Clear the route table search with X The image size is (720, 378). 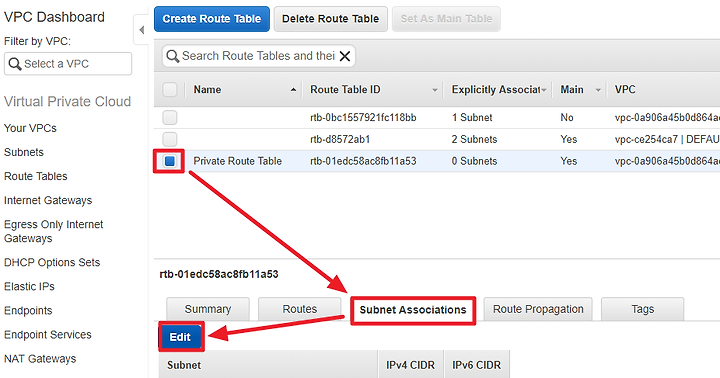[345, 56]
